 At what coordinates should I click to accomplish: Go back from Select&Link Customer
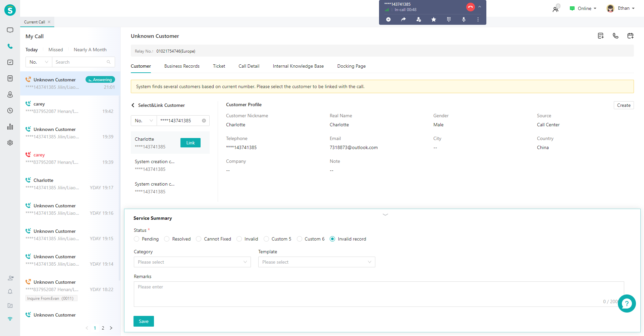pos(133,105)
